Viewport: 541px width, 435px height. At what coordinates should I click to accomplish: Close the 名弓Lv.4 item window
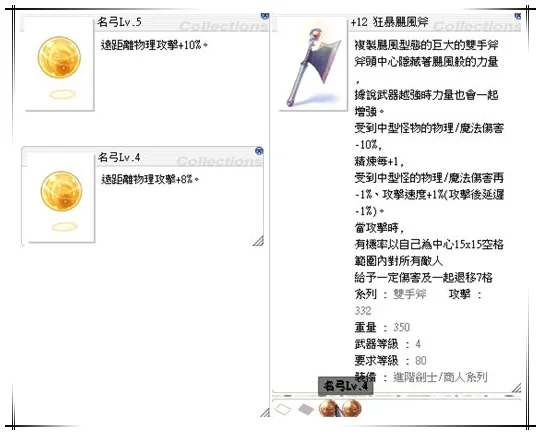pyautogui.click(x=259, y=151)
